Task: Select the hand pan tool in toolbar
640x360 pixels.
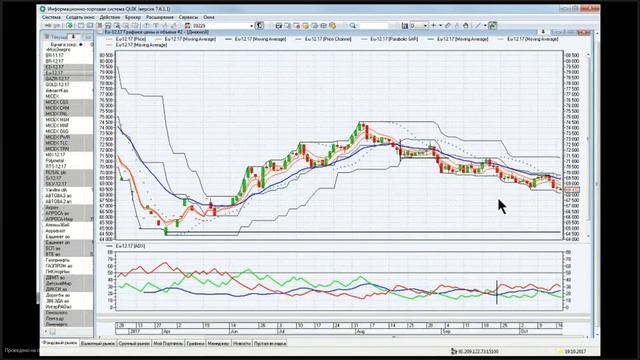Action: pyautogui.click(x=466, y=25)
